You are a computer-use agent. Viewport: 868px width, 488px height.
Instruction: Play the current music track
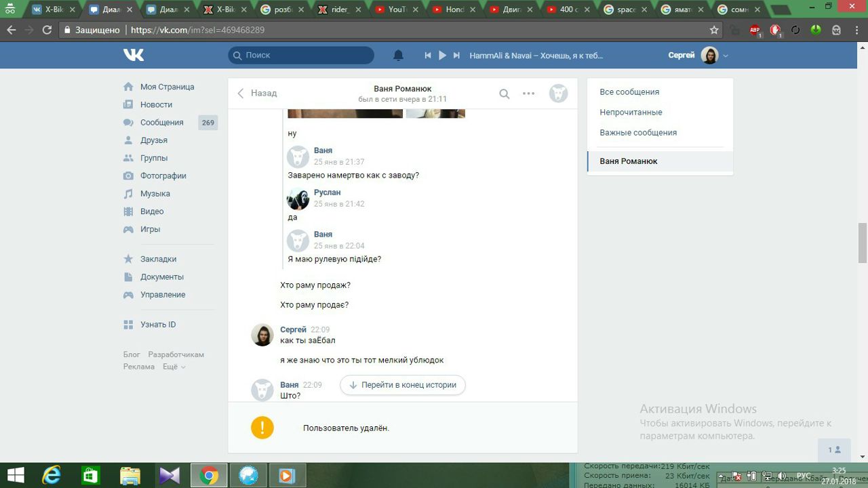[442, 56]
